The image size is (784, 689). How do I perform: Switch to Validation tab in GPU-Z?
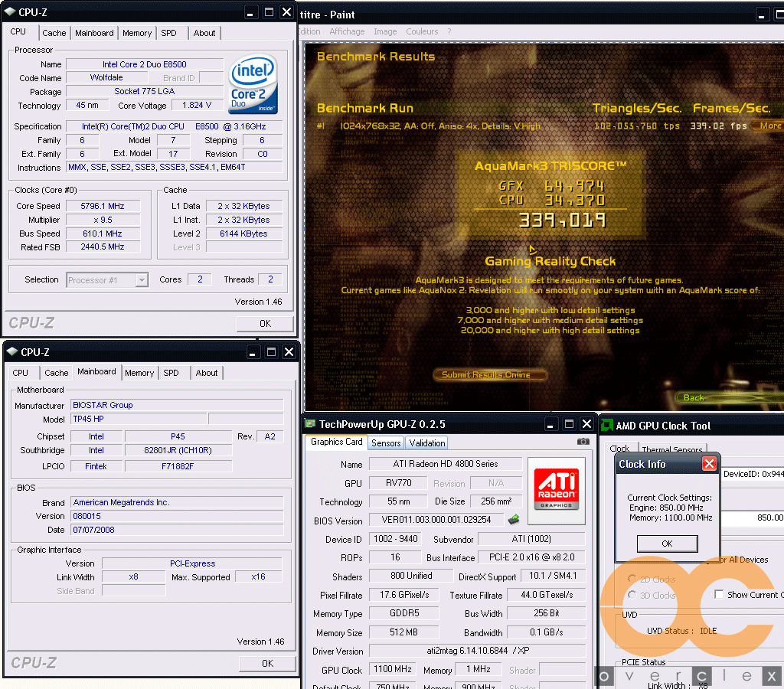click(427, 443)
